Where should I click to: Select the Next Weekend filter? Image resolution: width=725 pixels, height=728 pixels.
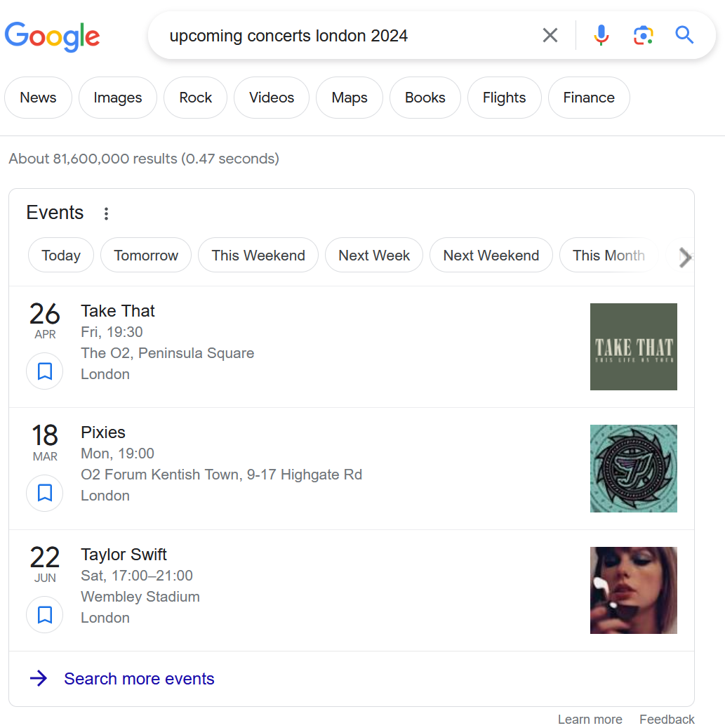(x=491, y=255)
